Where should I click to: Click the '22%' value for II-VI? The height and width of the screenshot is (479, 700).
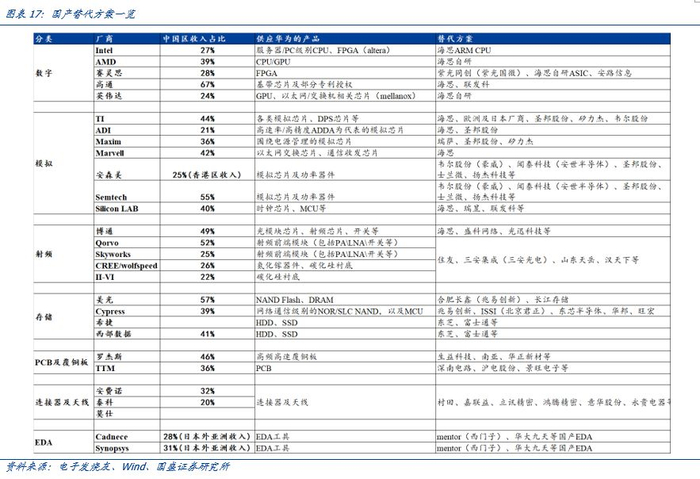(208, 277)
